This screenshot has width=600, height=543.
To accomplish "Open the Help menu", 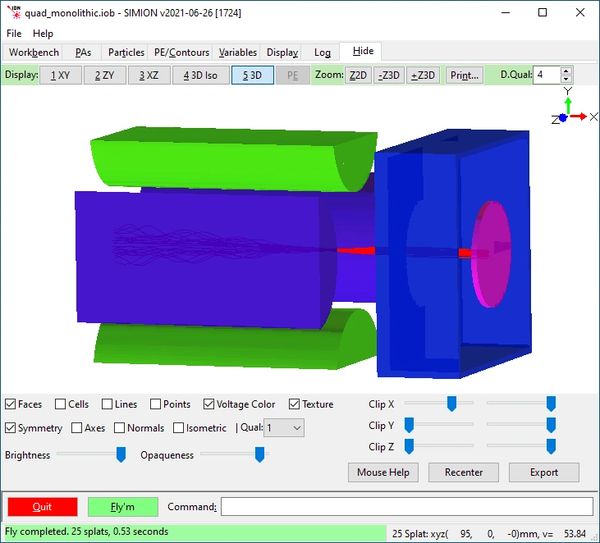I will [43, 34].
